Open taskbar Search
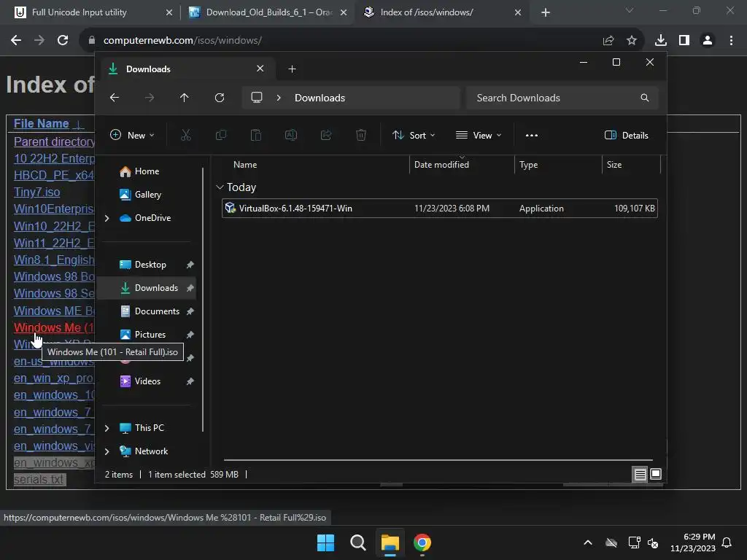This screenshot has height=560, width=747. coord(357,542)
